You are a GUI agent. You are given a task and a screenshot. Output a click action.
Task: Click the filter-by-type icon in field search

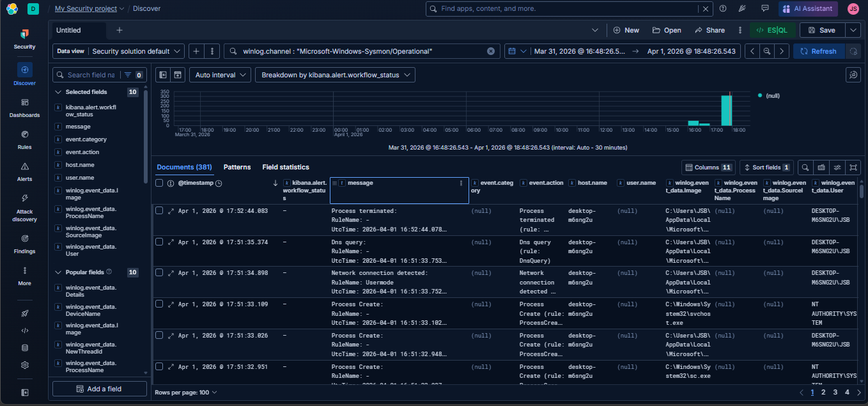pyautogui.click(x=128, y=75)
